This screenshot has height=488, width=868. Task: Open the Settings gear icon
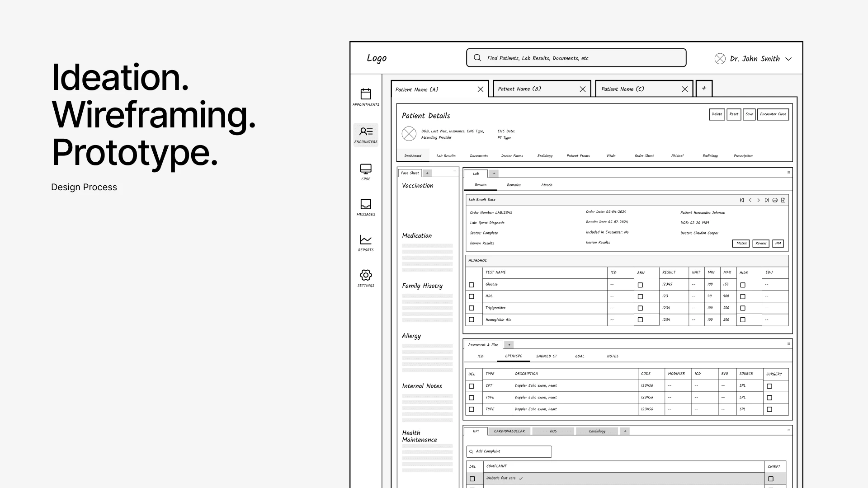(x=366, y=275)
